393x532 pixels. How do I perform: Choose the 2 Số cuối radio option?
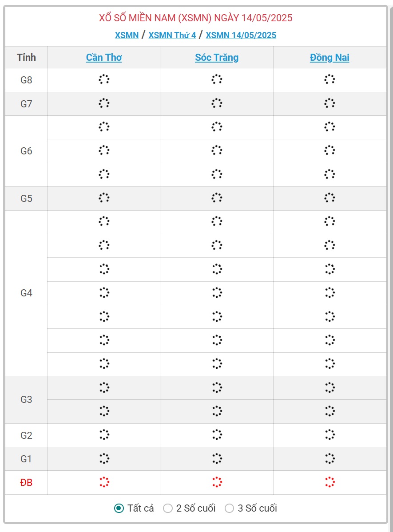[x=168, y=508]
